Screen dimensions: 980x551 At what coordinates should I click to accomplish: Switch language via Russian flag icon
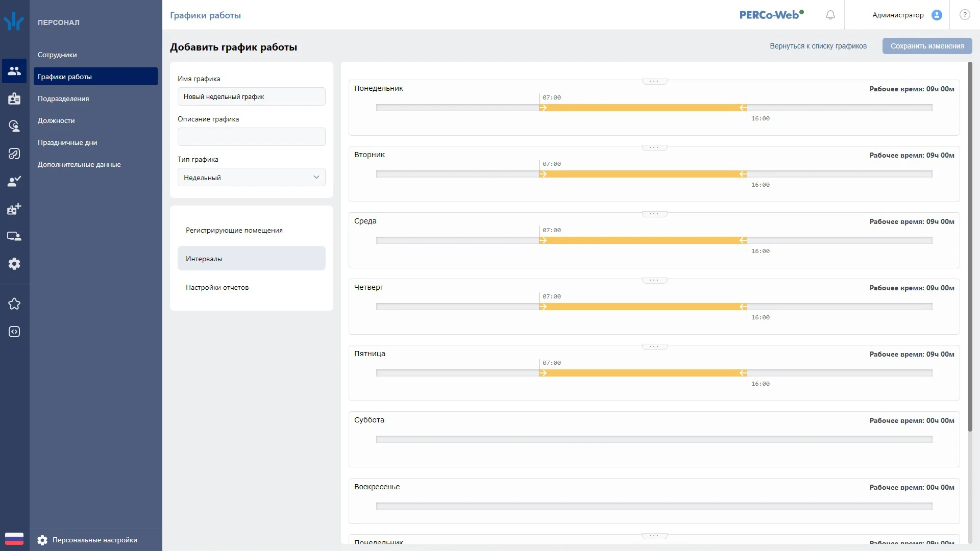14,539
